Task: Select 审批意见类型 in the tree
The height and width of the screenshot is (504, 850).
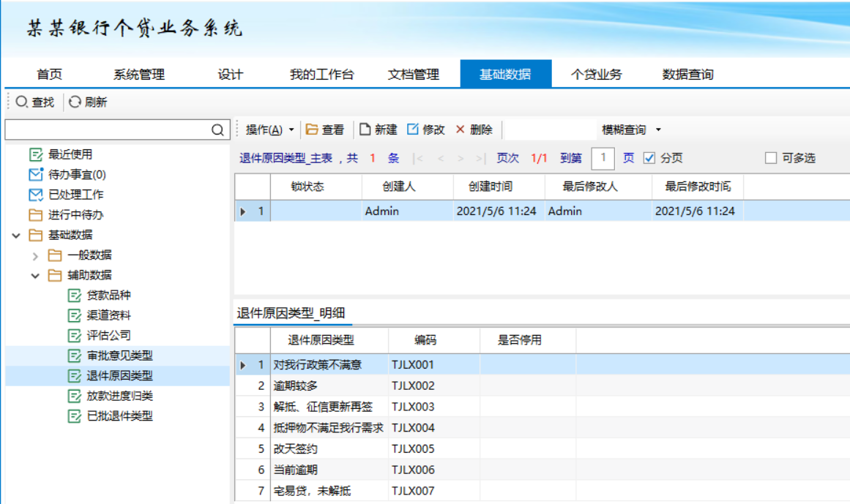Action: pyautogui.click(x=119, y=356)
